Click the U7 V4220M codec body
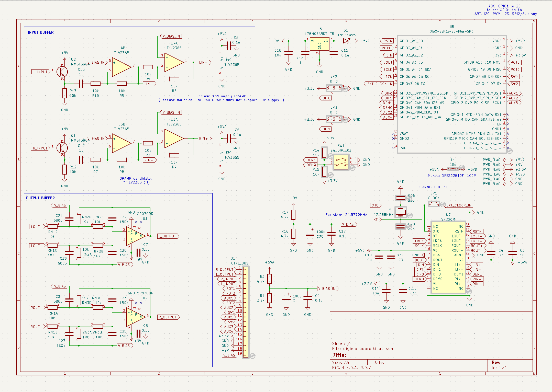Viewport: 552px width, 392px height. pos(448,258)
